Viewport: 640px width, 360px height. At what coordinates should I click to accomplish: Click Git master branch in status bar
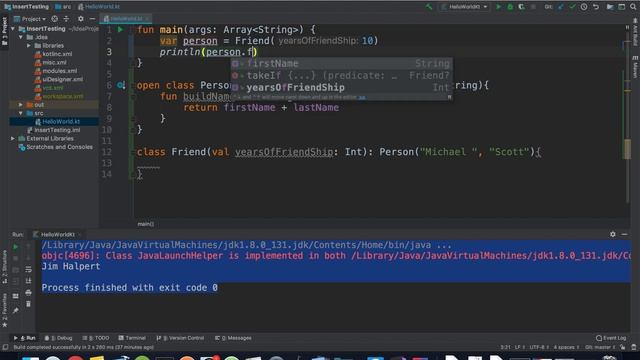(x=600, y=347)
